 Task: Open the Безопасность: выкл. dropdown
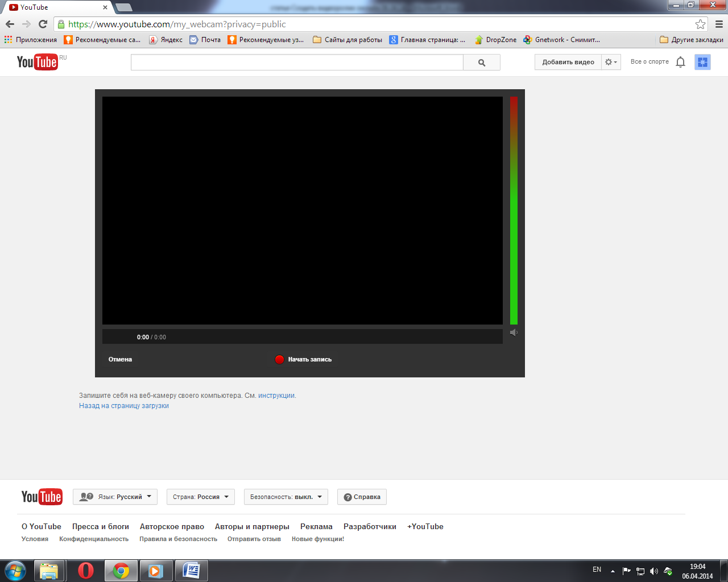pyautogui.click(x=286, y=497)
